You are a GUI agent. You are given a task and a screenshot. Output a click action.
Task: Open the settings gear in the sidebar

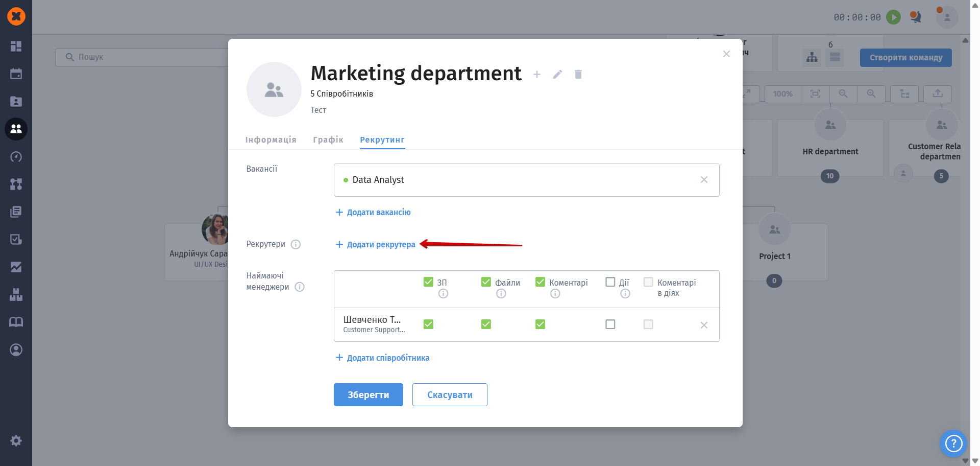click(x=16, y=440)
